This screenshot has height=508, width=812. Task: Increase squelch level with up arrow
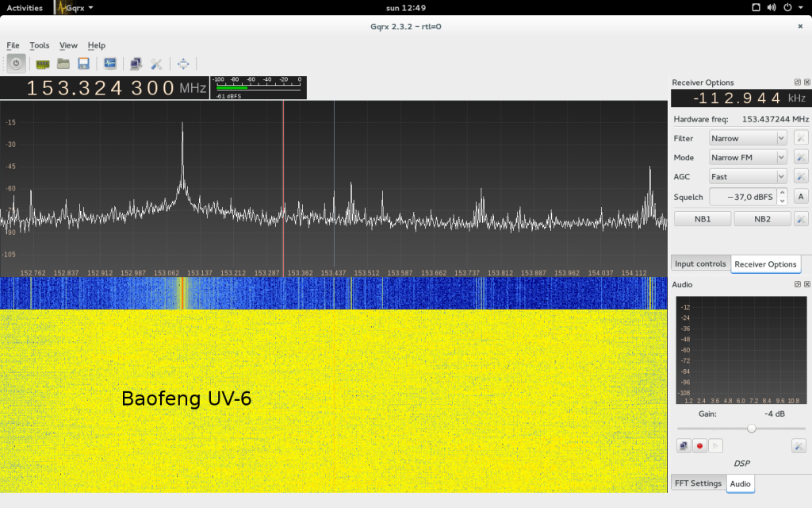click(783, 192)
